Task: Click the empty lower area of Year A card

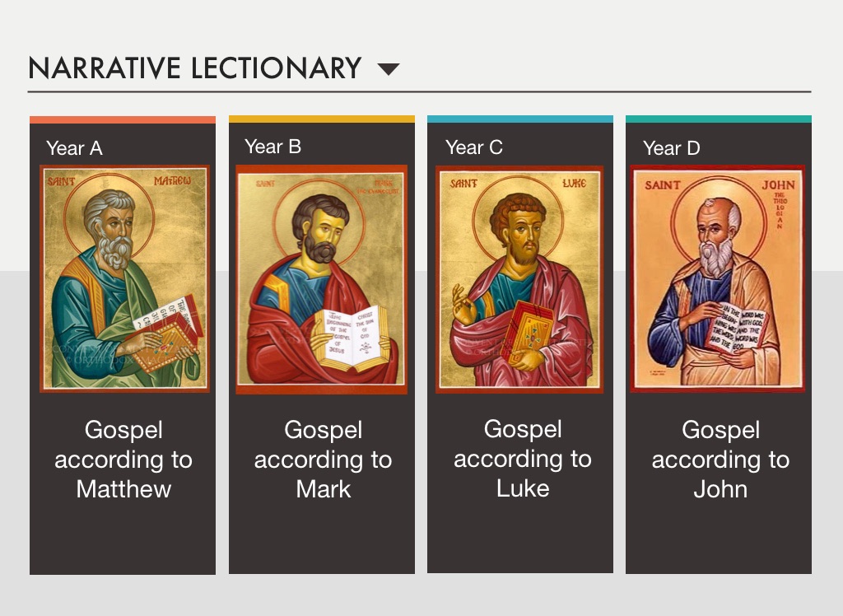Action: (123, 539)
